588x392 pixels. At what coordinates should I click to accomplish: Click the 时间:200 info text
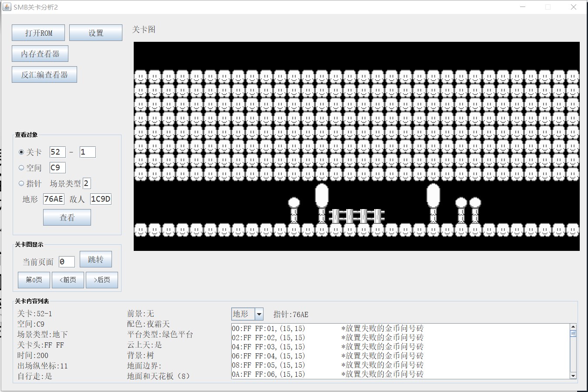[x=33, y=355]
